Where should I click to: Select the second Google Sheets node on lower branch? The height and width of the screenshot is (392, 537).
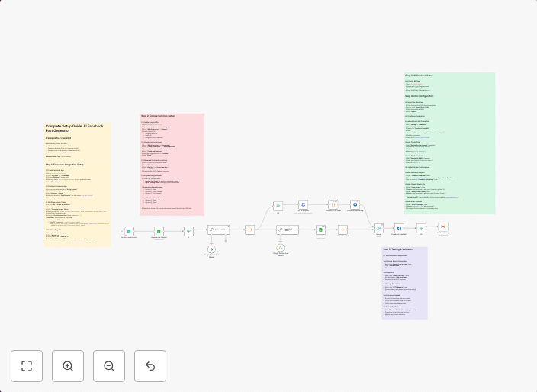[321, 230]
